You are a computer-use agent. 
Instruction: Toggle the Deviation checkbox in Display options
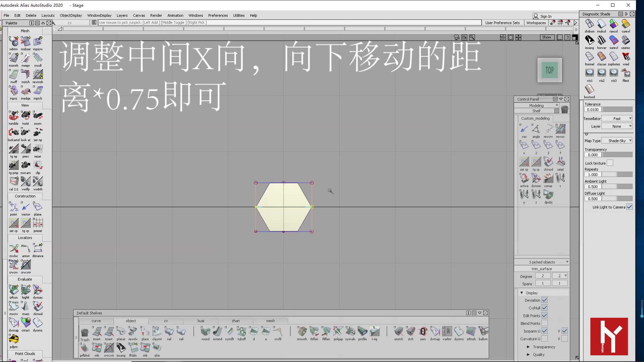tap(544, 300)
